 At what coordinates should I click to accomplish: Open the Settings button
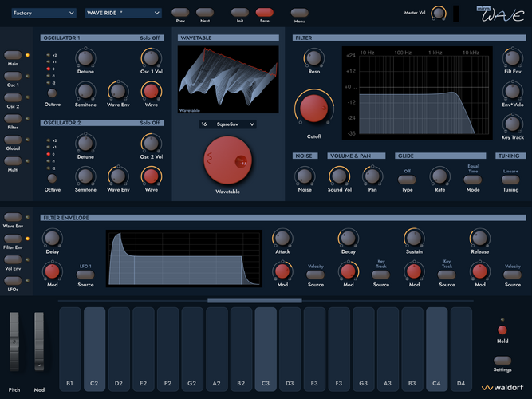click(x=502, y=360)
